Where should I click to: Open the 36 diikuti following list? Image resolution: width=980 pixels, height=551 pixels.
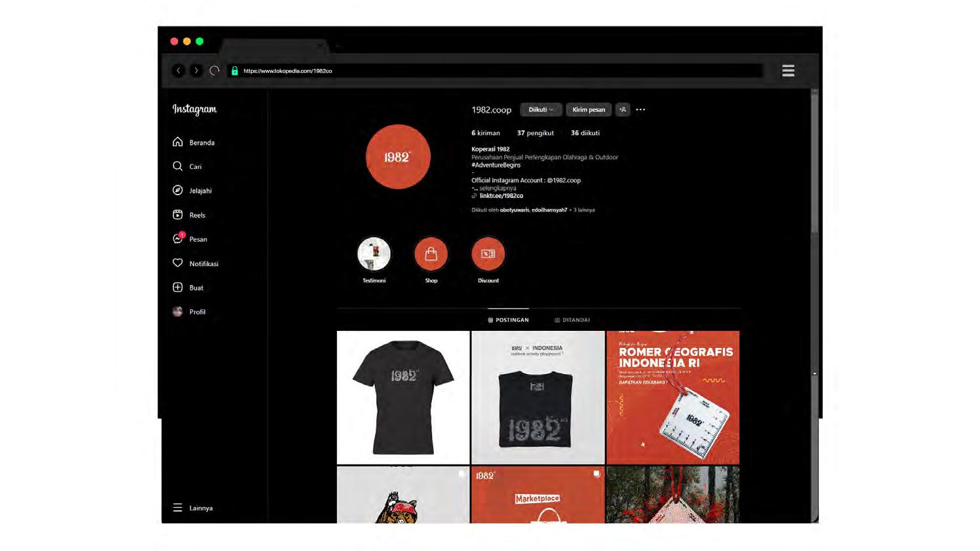(x=585, y=133)
